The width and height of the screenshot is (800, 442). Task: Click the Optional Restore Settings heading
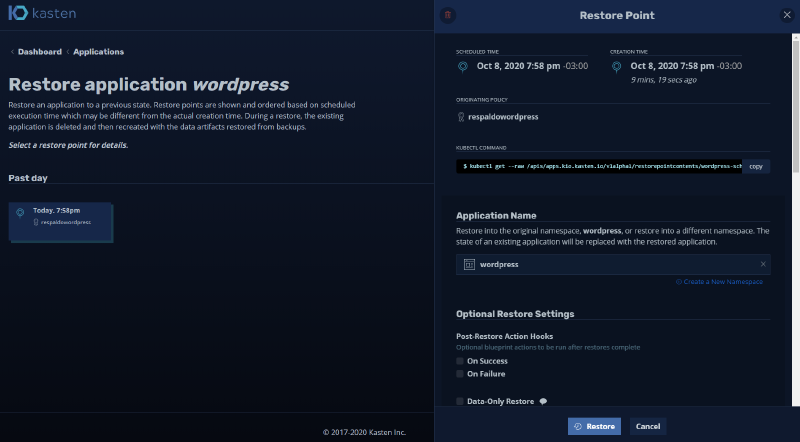(515, 314)
